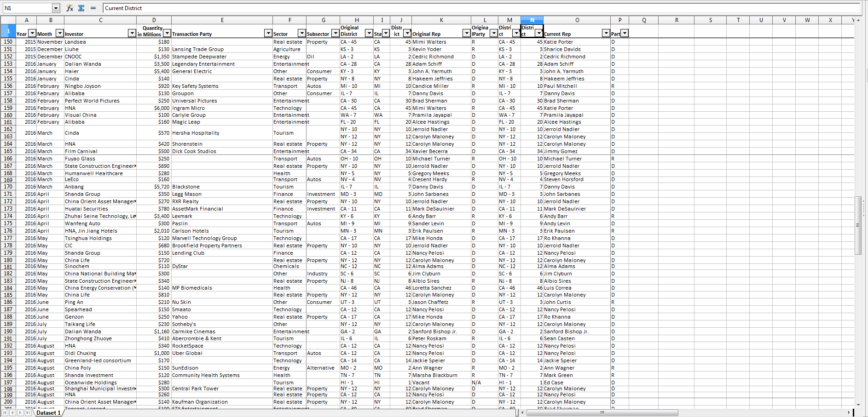Click the horizontal scrollbar left arrow
Viewport: 868px width, 417px height.
click(523, 413)
